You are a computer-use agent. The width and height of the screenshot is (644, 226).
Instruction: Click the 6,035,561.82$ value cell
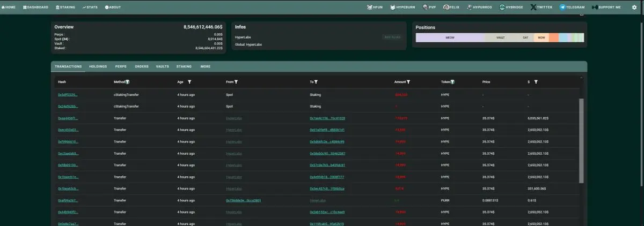tap(538, 118)
